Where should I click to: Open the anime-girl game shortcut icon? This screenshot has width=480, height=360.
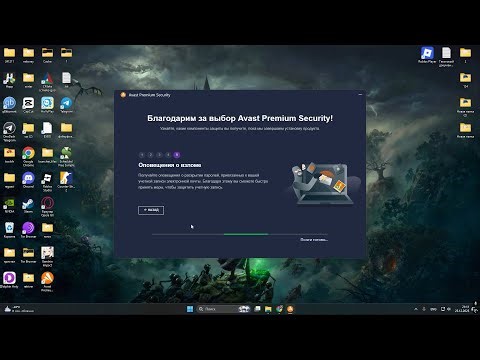coord(47,256)
